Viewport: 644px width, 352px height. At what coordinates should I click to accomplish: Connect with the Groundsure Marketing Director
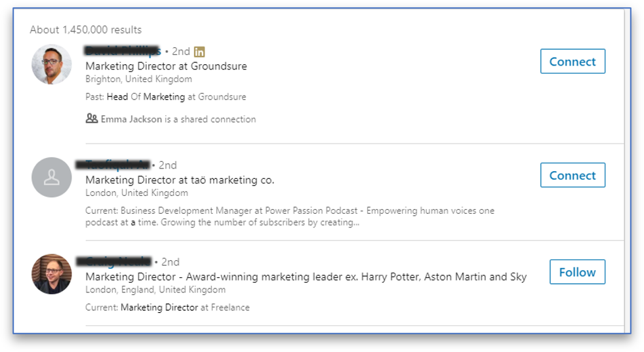(573, 62)
